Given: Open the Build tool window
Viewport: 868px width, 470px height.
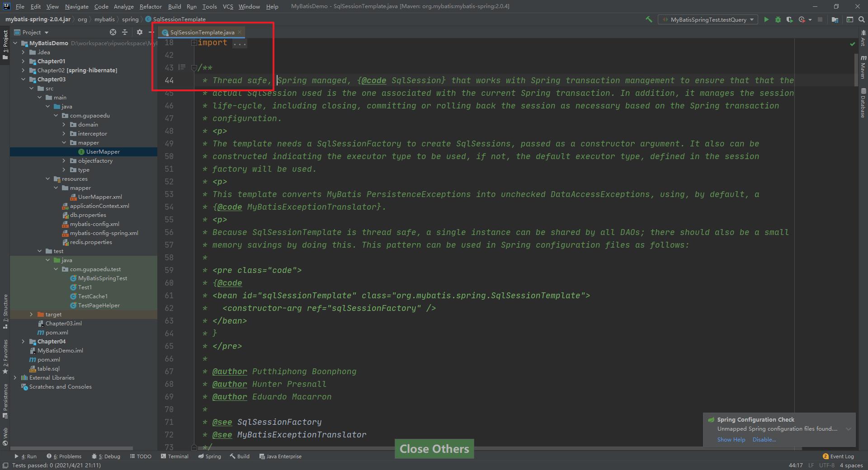Looking at the screenshot, I should coord(240,456).
